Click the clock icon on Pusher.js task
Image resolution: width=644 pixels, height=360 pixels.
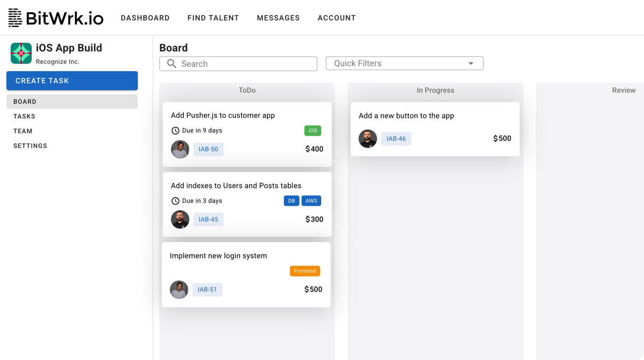point(175,131)
